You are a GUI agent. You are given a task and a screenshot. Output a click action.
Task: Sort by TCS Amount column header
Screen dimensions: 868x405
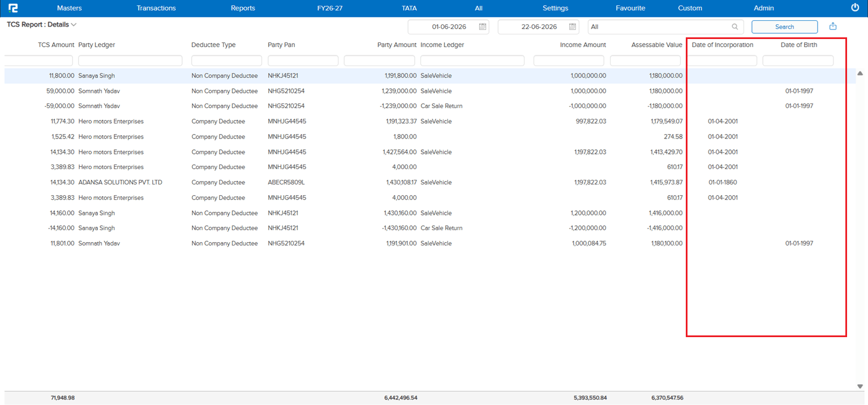pyautogui.click(x=56, y=45)
